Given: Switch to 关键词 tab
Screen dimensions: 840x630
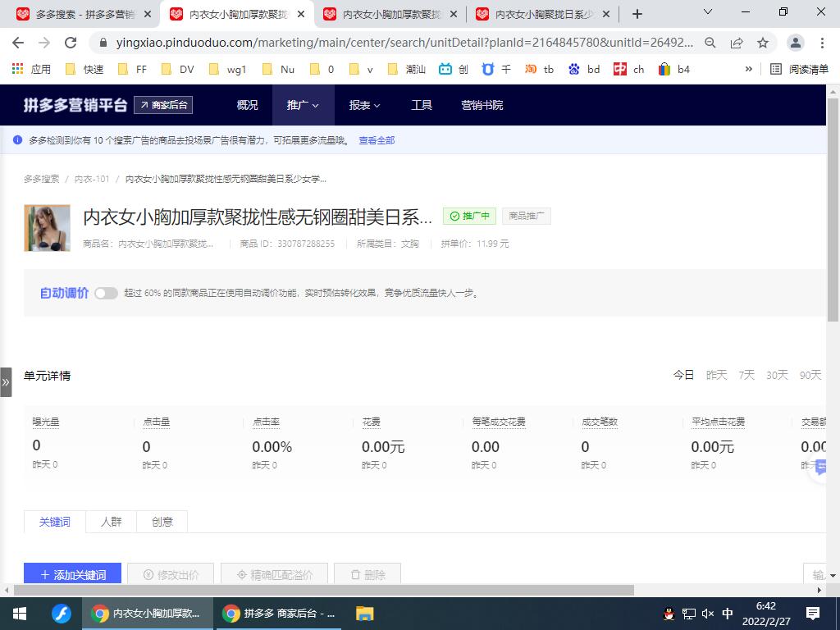Looking at the screenshot, I should click(55, 522).
